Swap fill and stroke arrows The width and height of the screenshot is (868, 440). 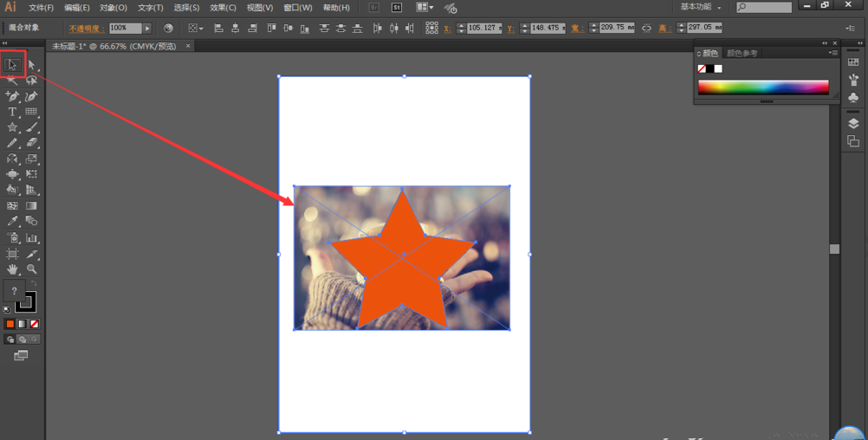[34, 283]
